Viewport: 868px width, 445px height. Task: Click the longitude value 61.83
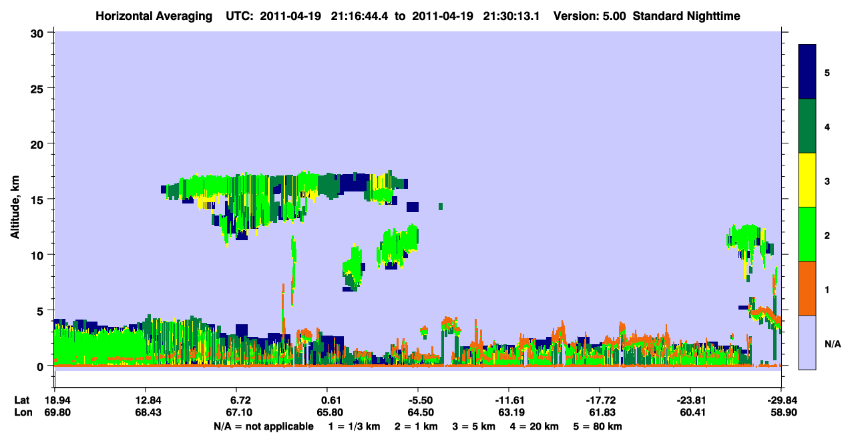coord(603,412)
